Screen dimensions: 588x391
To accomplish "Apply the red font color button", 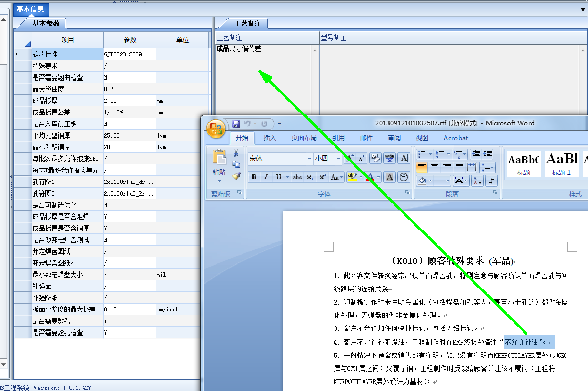I will pyautogui.click(x=370, y=177).
